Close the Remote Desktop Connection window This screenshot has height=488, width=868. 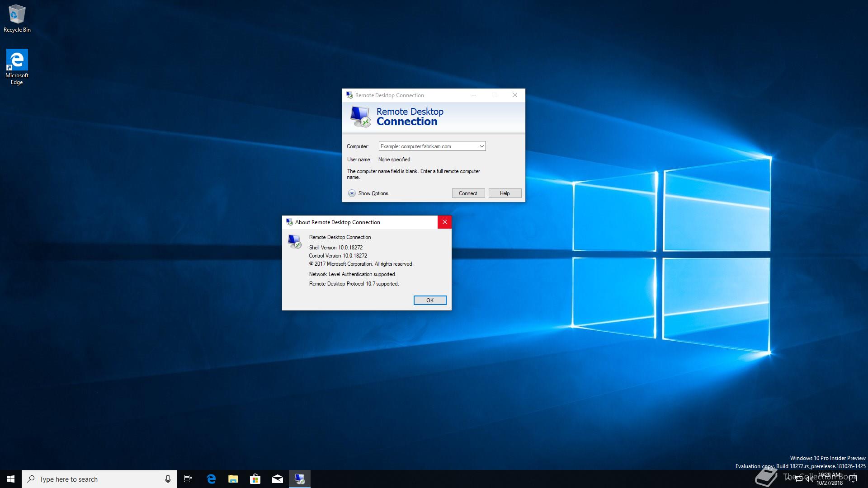pyautogui.click(x=515, y=95)
